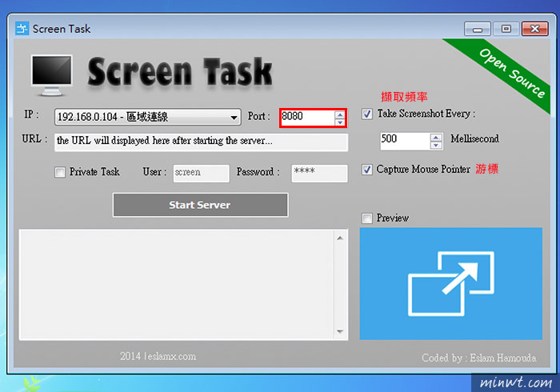The image size is (560, 392).
Task: Open the IP address dropdown
Action: point(148,117)
